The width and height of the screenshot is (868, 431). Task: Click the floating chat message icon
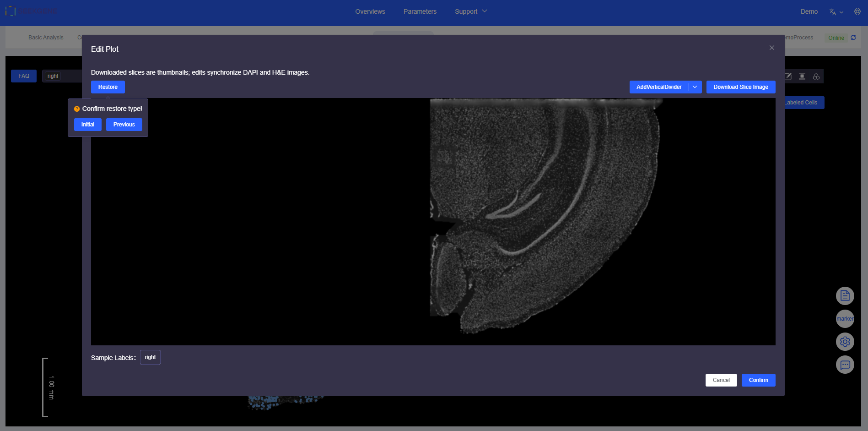click(845, 365)
